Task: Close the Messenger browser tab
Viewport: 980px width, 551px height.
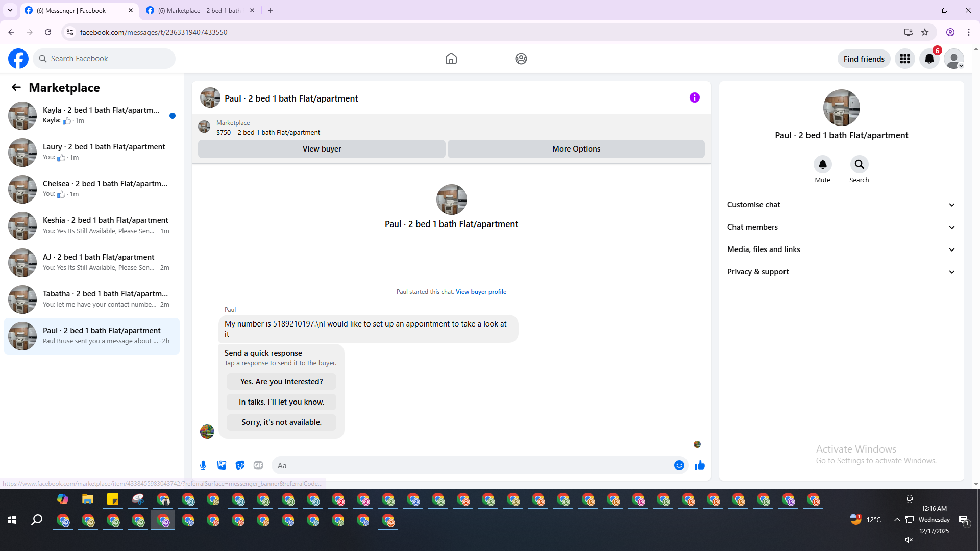Action: click(131, 10)
